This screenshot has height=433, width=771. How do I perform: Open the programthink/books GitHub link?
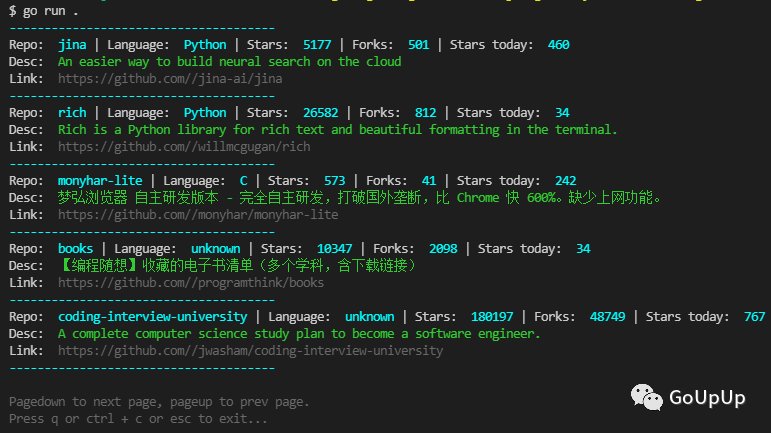191,283
